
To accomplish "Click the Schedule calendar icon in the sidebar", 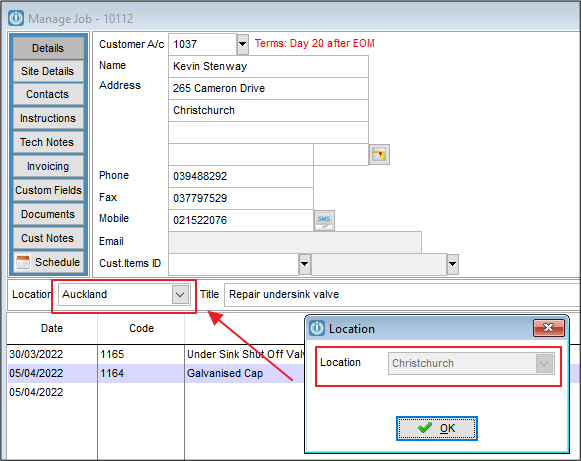I will click(23, 262).
